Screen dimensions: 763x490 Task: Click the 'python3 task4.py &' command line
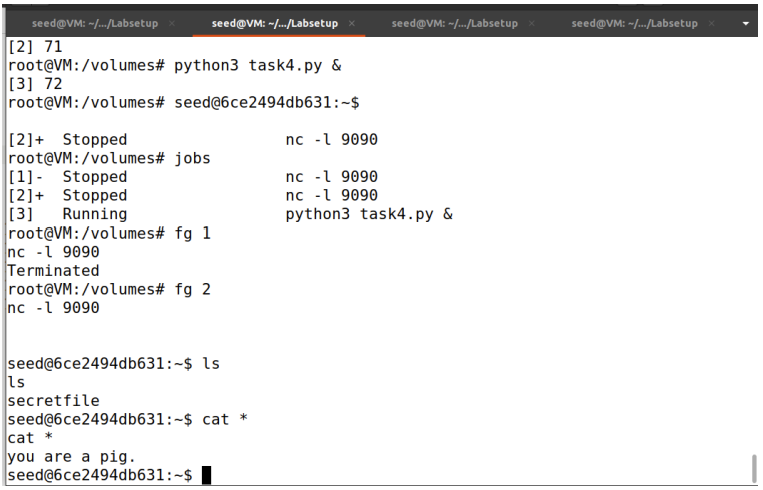coord(175,65)
